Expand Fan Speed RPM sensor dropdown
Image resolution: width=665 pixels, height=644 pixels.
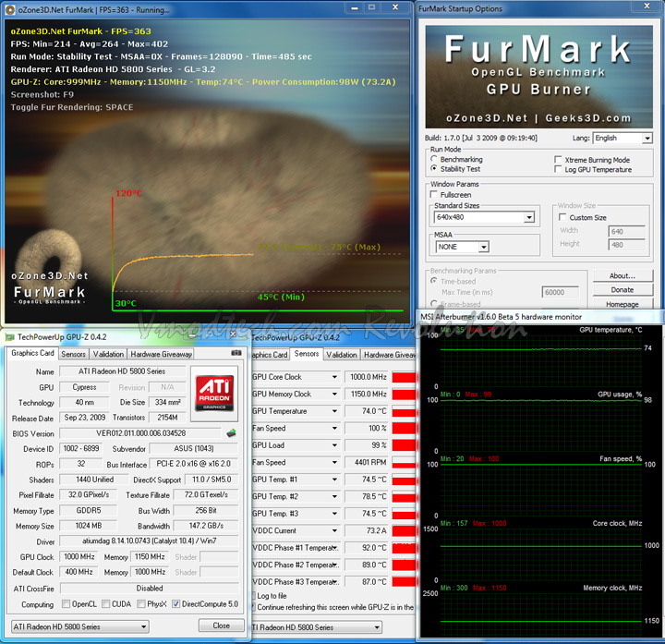(334, 462)
